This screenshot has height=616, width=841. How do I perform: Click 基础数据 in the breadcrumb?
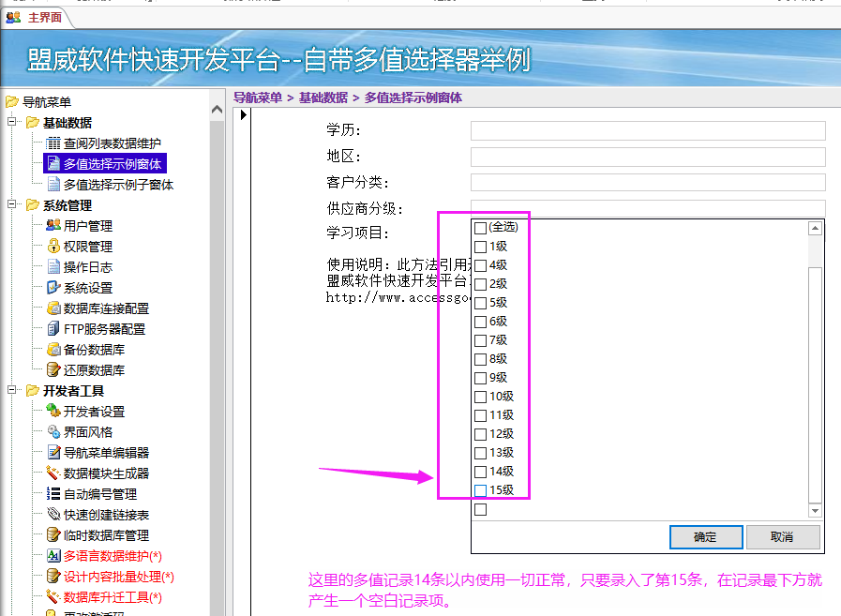point(323,98)
